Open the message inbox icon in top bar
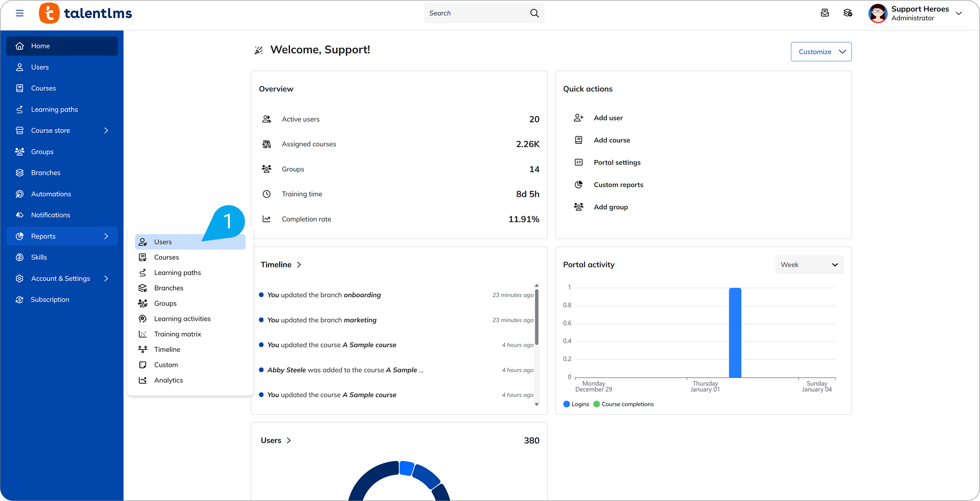 point(825,13)
